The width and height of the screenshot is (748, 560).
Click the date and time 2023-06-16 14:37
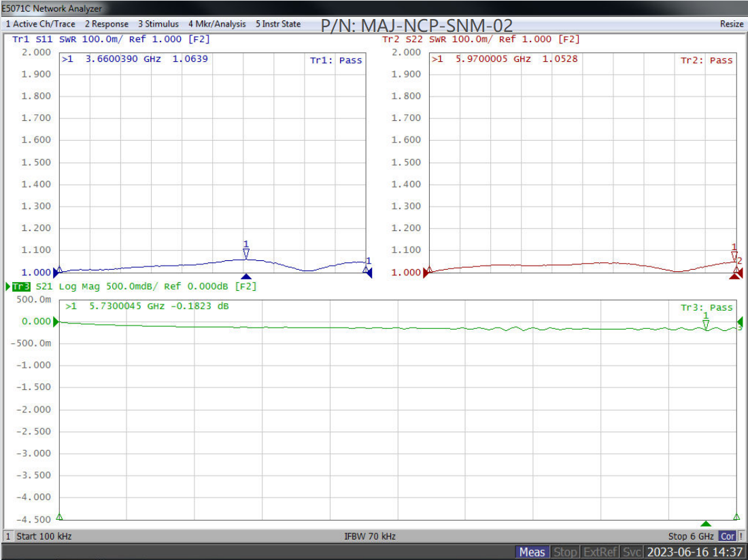coord(694,552)
